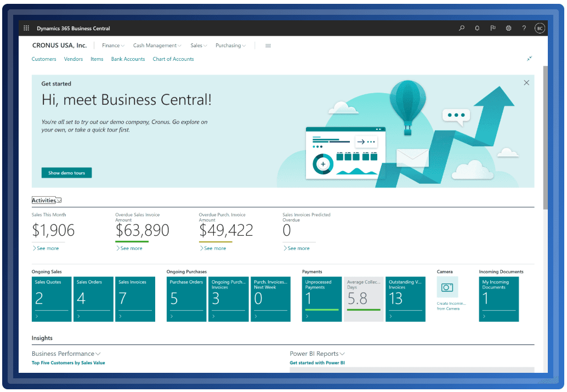The height and width of the screenshot is (392, 567).
Task: Click the CRONUS USA, Inc. company name
Action: [60, 46]
